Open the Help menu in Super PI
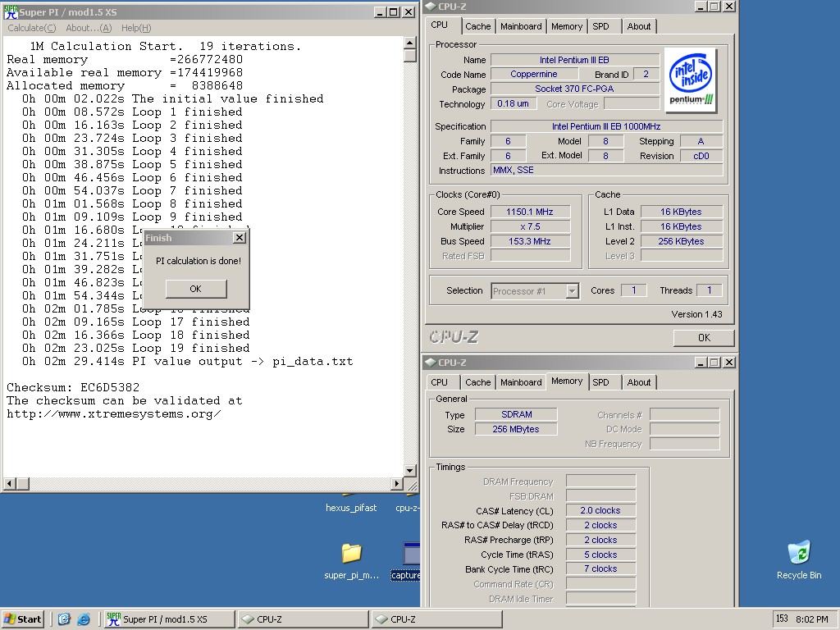This screenshot has width=840, height=630. pos(136,28)
